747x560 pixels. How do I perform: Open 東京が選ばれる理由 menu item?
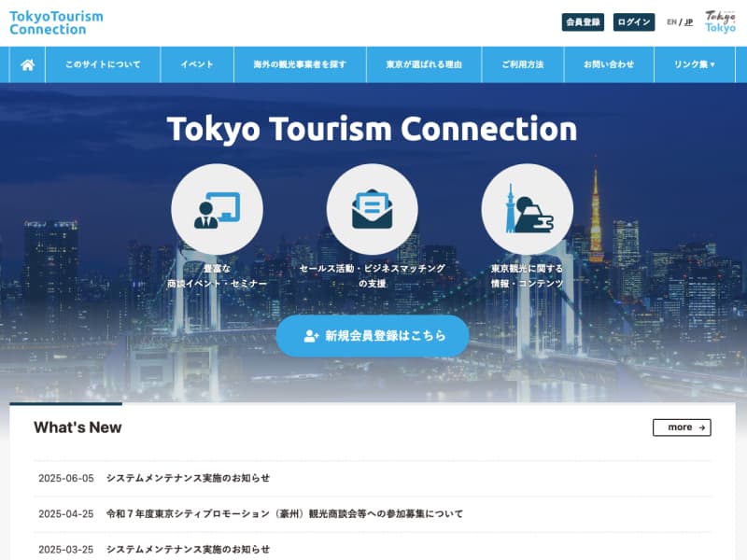point(424,64)
